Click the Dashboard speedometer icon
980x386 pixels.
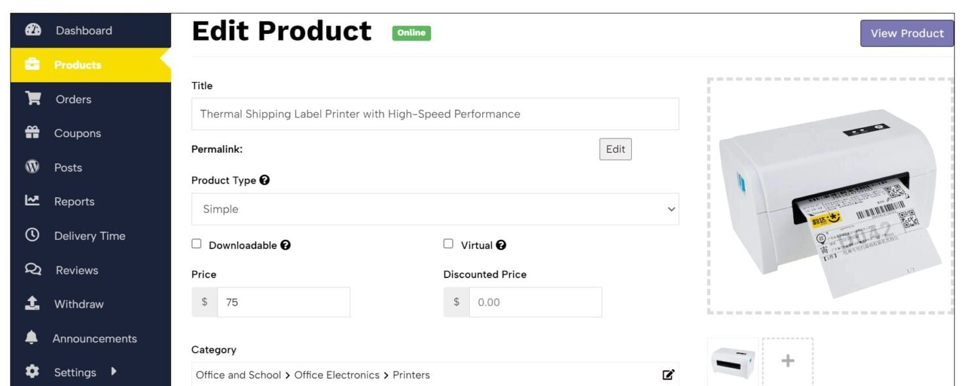point(33,30)
